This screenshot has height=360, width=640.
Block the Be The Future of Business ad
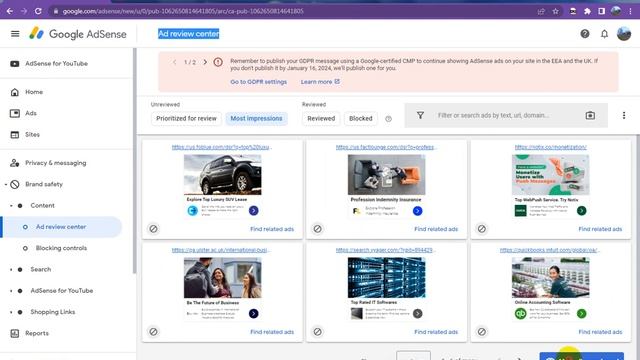pos(153,332)
